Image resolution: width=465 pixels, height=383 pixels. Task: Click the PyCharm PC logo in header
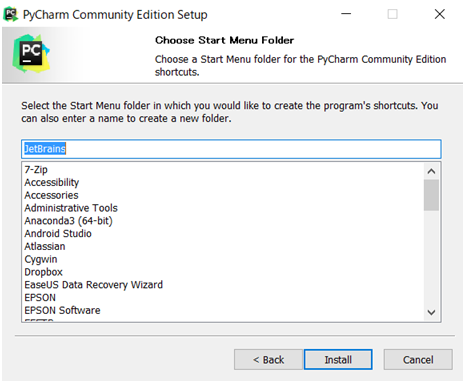(x=31, y=54)
